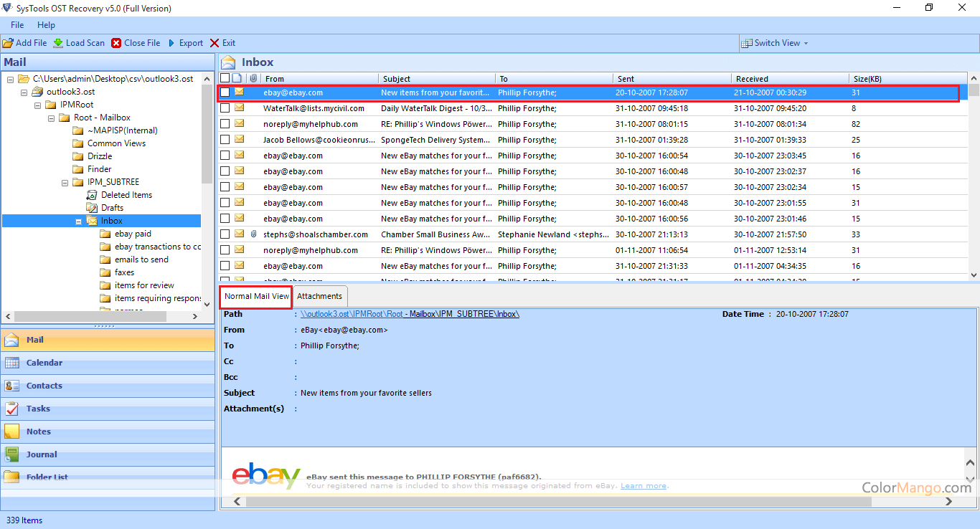Open the Calendar section in navigation pane
The image size is (980, 529).
pyautogui.click(x=44, y=363)
